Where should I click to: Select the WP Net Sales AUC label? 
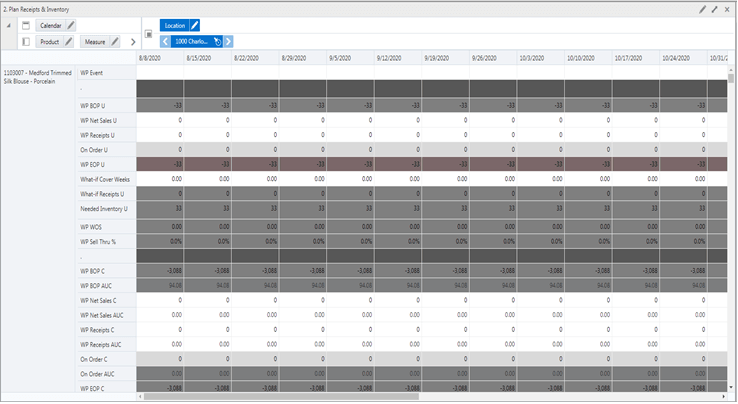(x=102, y=315)
